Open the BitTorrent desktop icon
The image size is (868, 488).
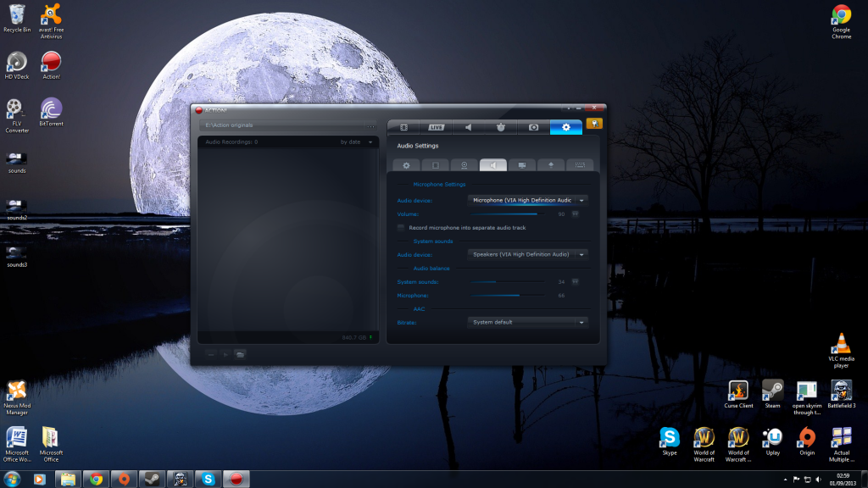click(51, 112)
